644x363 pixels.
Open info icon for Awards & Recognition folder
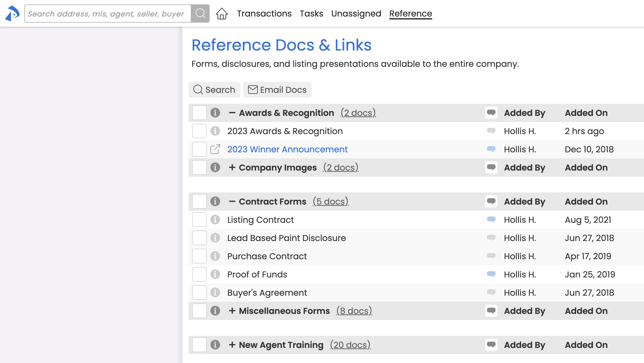tap(215, 113)
